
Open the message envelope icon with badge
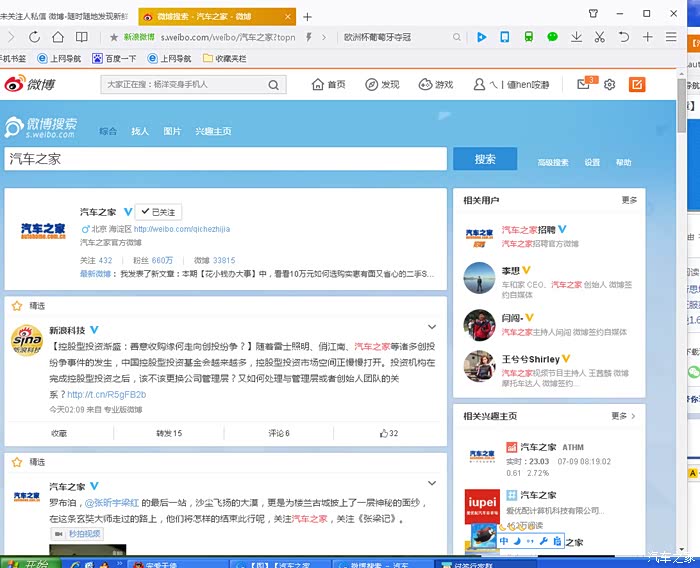[x=584, y=85]
